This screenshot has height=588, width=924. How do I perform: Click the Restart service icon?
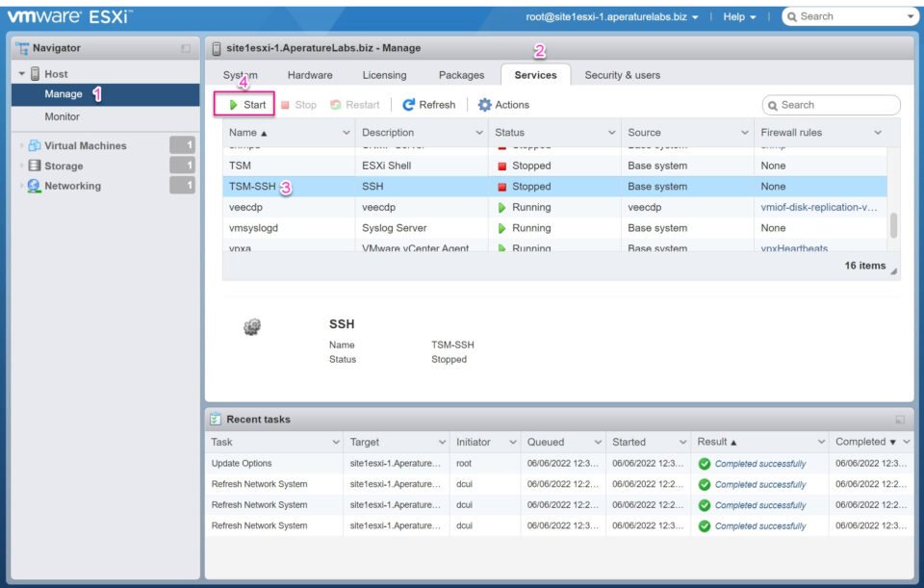[352, 104]
